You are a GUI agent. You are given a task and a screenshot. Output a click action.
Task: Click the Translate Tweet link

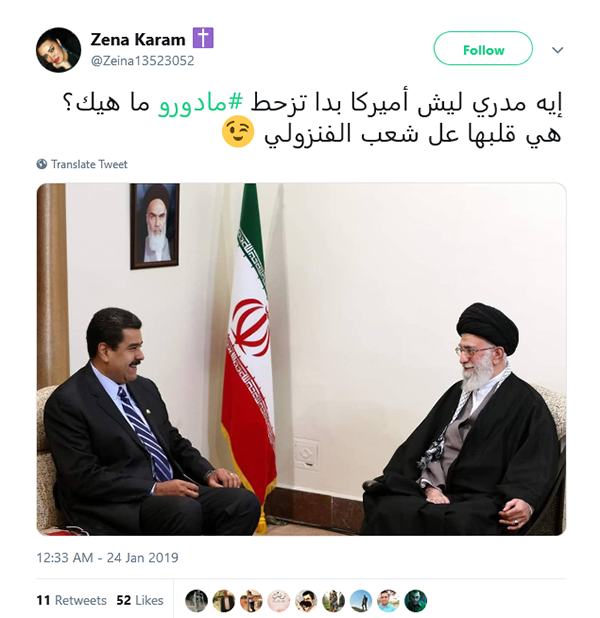coord(89,164)
